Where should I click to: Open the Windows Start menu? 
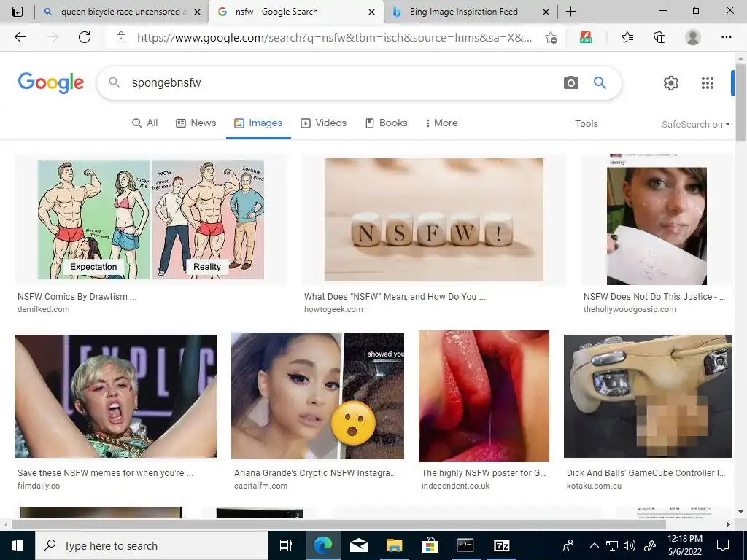[18, 545]
